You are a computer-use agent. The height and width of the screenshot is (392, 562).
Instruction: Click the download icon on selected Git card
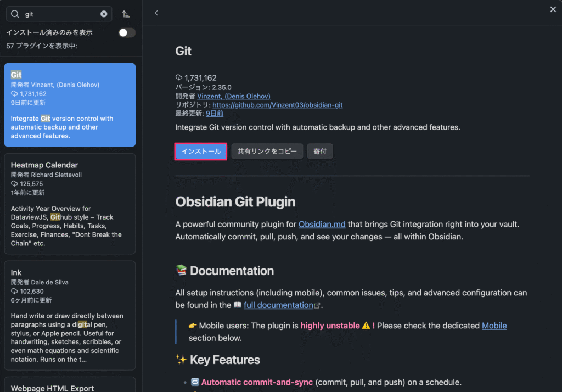(x=14, y=93)
